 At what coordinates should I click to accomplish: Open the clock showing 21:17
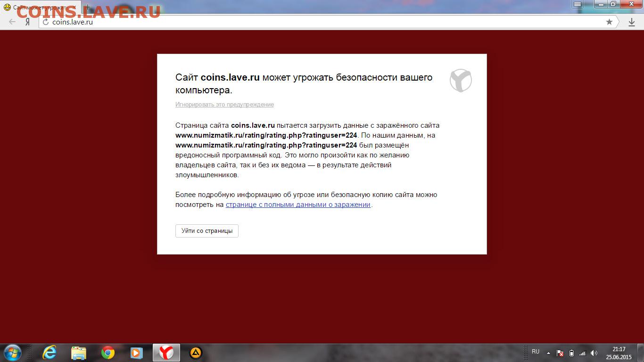pyautogui.click(x=619, y=353)
